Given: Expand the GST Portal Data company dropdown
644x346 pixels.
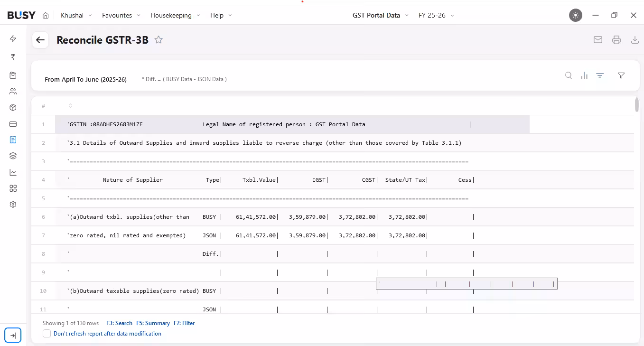Looking at the screenshot, I should [381, 15].
